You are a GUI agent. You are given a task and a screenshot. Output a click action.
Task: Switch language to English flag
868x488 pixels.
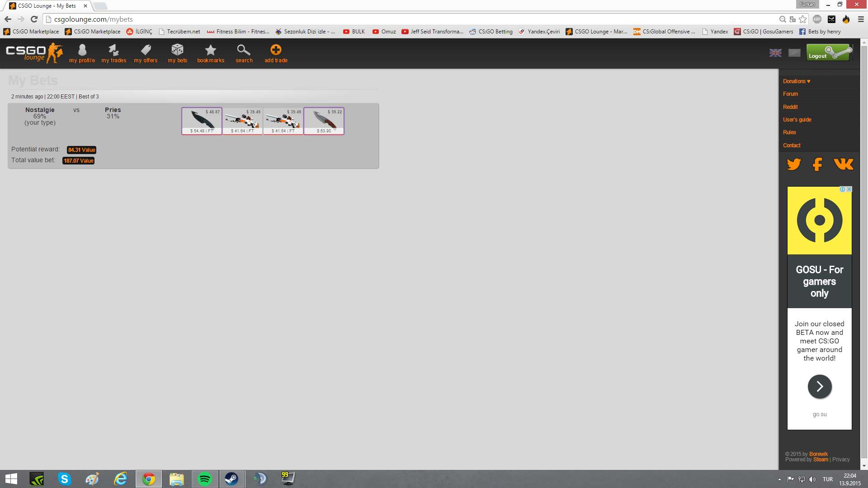775,53
